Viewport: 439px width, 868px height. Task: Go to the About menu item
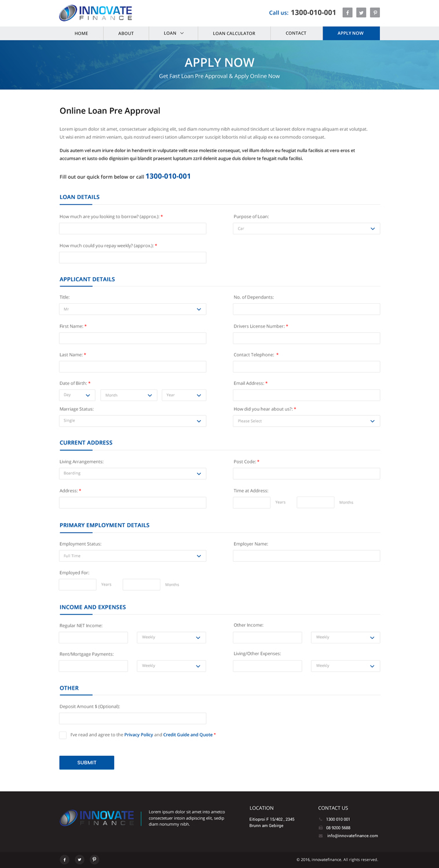point(126,34)
